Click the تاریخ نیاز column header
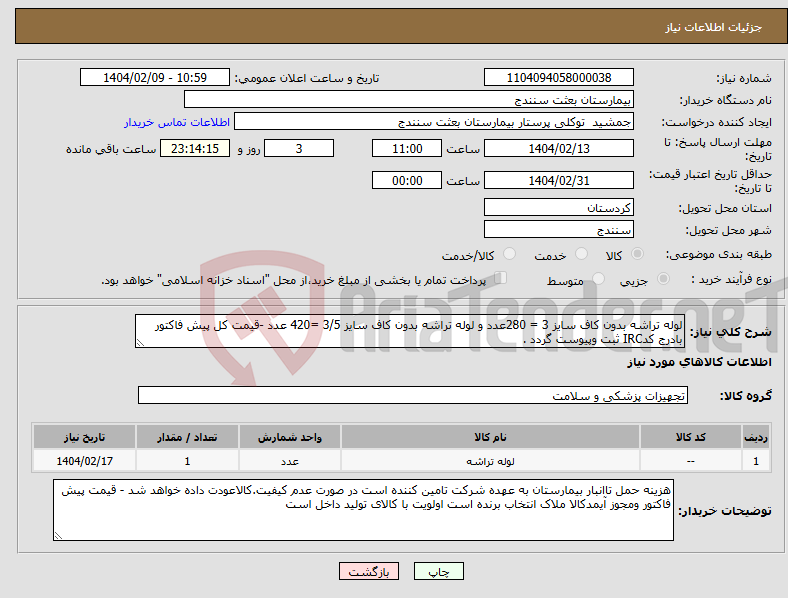The height and width of the screenshot is (598, 788). click(84, 437)
